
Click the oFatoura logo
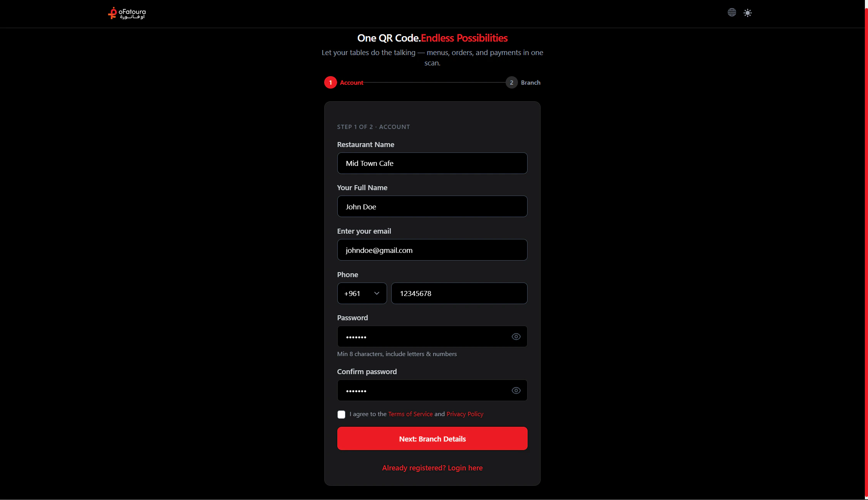click(x=126, y=13)
